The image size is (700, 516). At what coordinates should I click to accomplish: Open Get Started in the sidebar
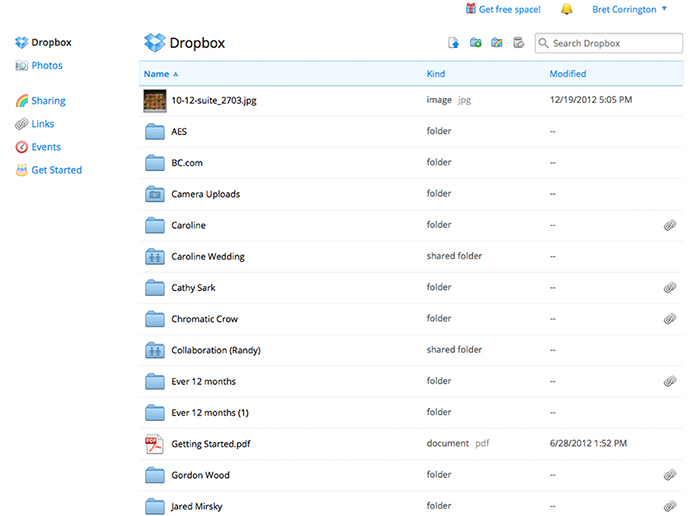[x=57, y=170]
